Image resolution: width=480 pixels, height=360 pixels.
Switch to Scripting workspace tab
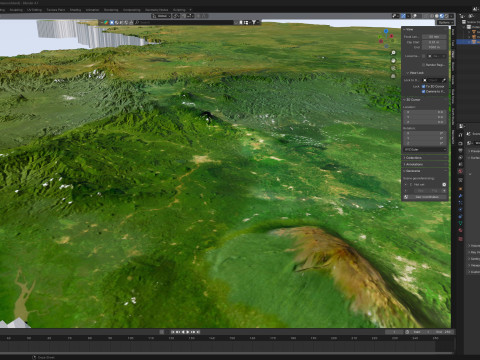pyautogui.click(x=179, y=10)
